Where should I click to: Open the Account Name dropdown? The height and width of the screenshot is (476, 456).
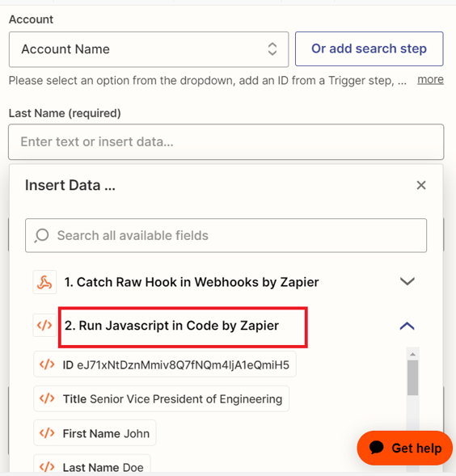point(149,49)
